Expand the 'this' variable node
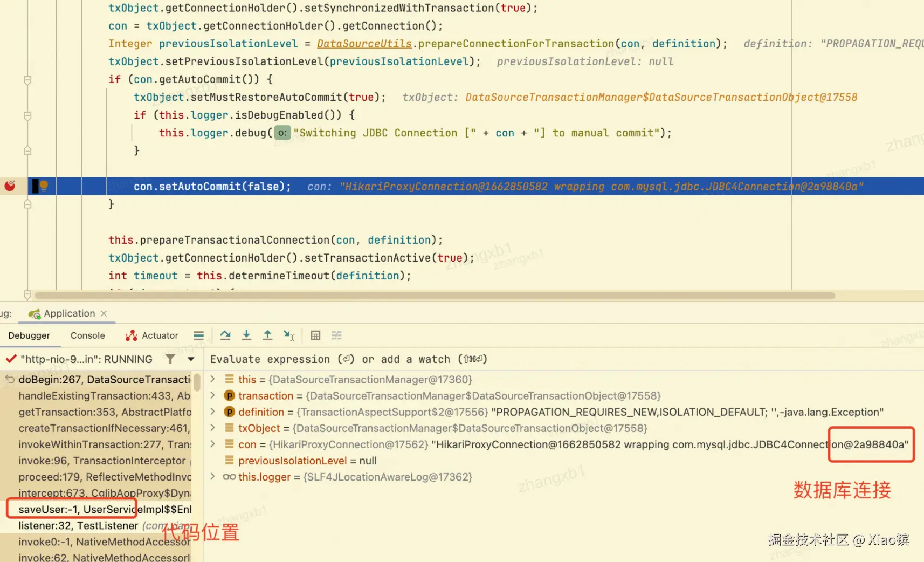924x562 pixels. (213, 379)
